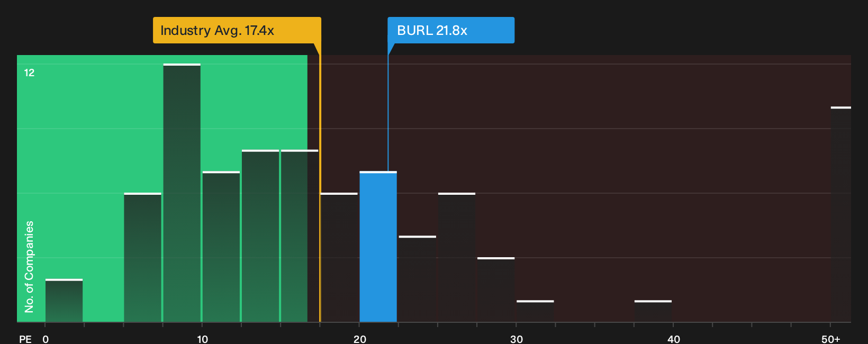868x344 pixels.
Task: Click the x-axis label 50+
Action: tap(831, 339)
